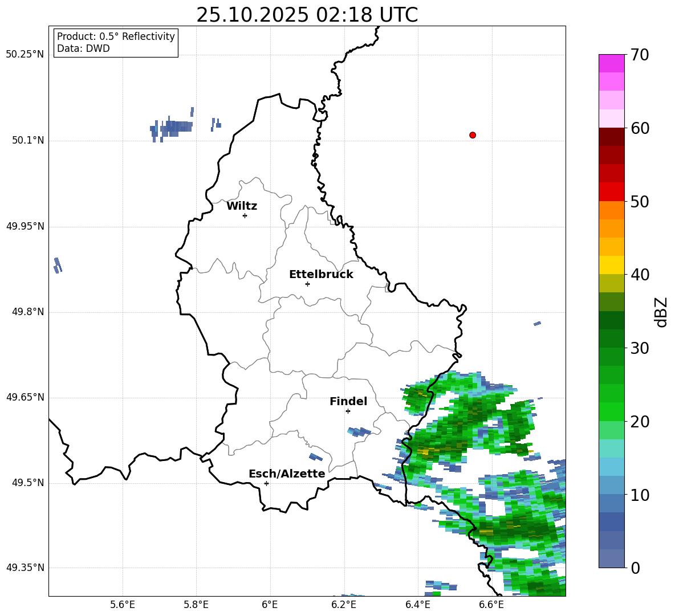The height and width of the screenshot is (616, 675).
Task: Click the 70 value on colorbar
Action: click(640, 55)
